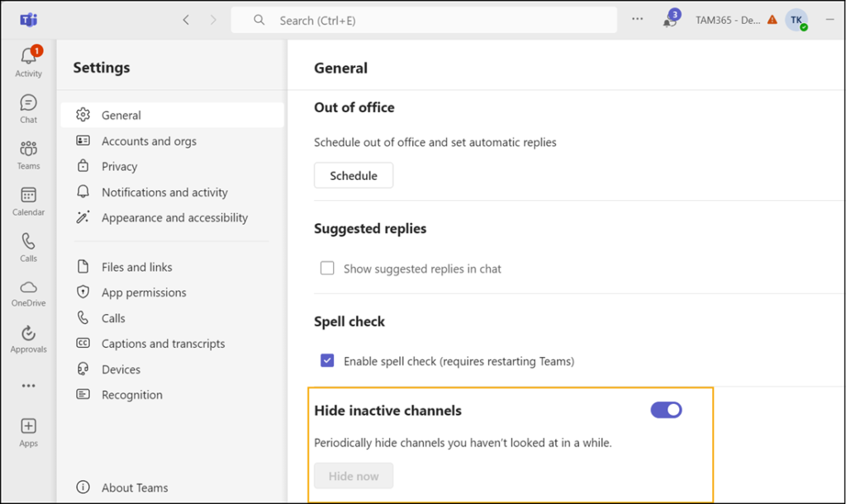The height and width of the screenshot is (504, 846).
Task: Click the back navigation chevron
Action: tap(186, 19)
